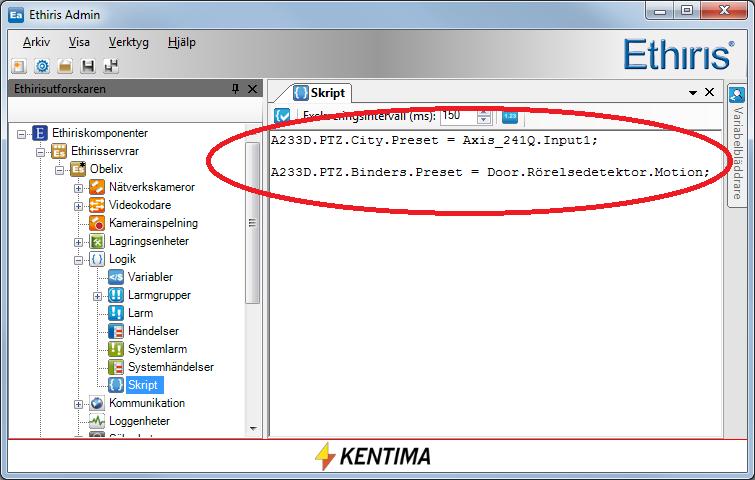Decrease execution interval with down arrow
Viewport: 755px width, 480px height.
point(484,120)
